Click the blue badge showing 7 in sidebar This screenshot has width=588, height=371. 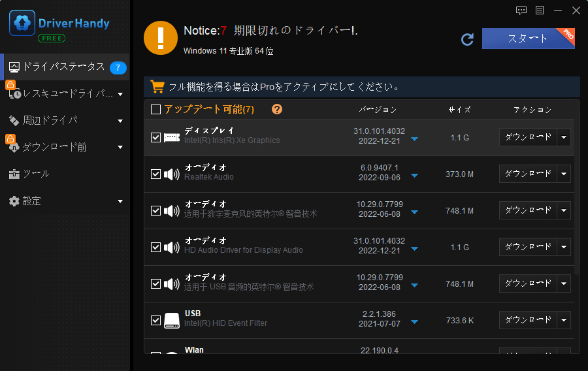coord(118,67)
